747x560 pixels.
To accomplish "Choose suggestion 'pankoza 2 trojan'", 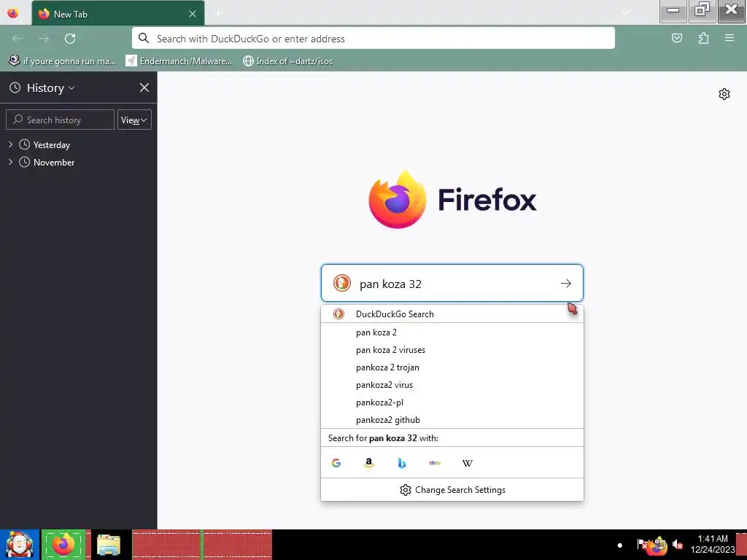I will [452, 367].
